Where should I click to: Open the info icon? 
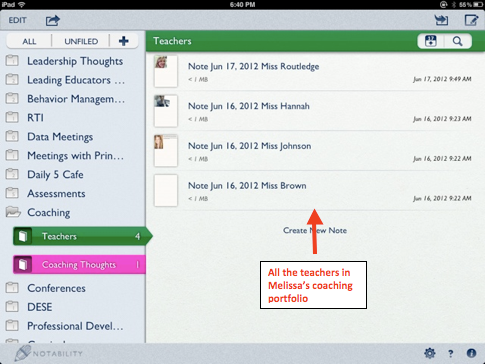471,353
